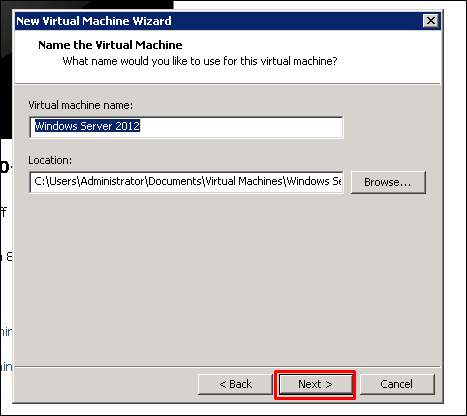Viewport: 467px width, 416px height.
Task: Click inside the Location path field
Action: click(186, 182)
